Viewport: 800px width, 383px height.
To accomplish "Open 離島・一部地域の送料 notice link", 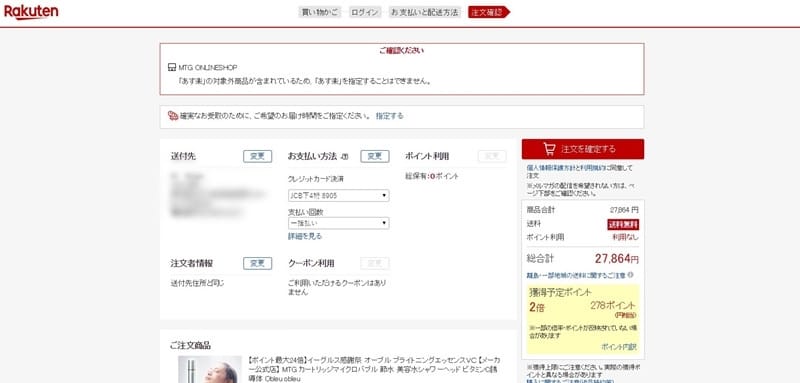I will click(576, 275).
